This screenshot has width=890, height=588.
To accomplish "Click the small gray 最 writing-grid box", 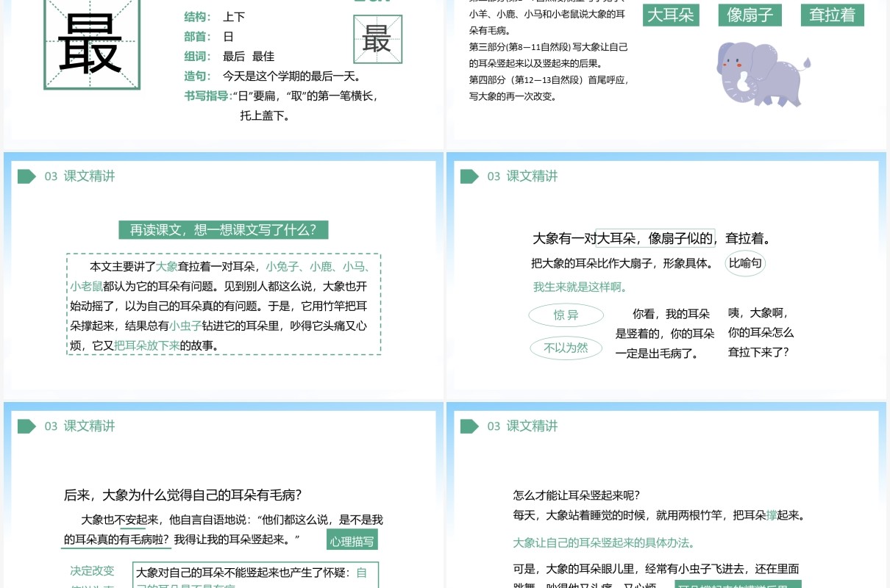I will coord(377,40).
